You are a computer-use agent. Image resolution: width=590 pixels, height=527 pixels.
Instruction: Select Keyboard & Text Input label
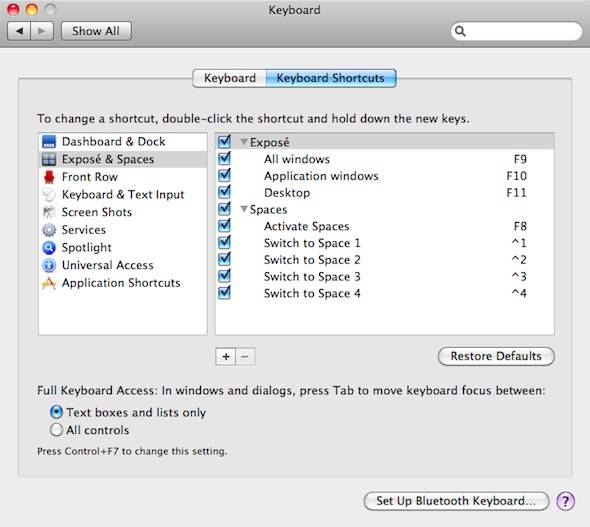(123, 195)
